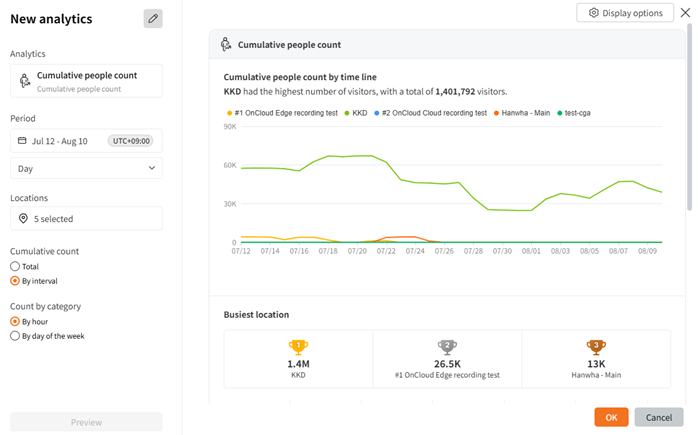Click the gold first place trophy icon
The height and width of the screenshot is (435, 698).
(x=297, y=346)
